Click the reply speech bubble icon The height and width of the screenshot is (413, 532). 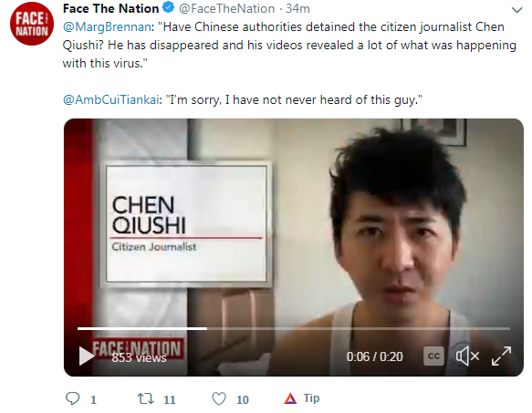pos(72,398)
